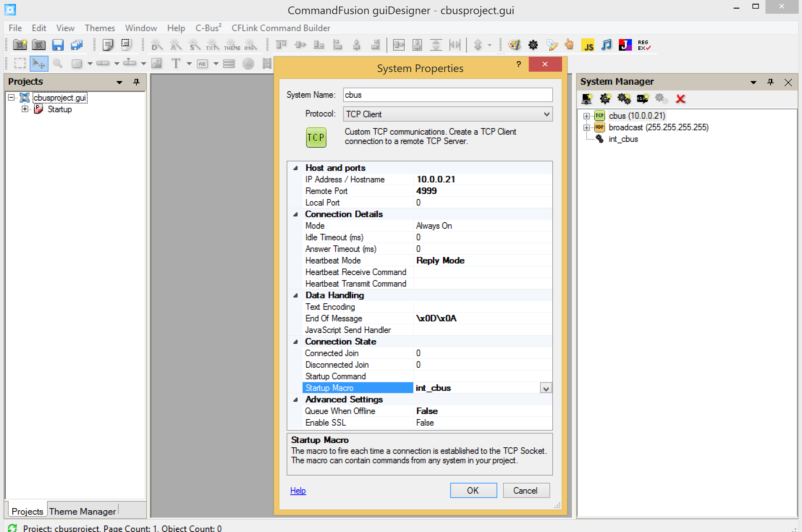Click the new project folder with star icon
The width and height of the screenshot is (802, 532).
[x=20, y=45]
